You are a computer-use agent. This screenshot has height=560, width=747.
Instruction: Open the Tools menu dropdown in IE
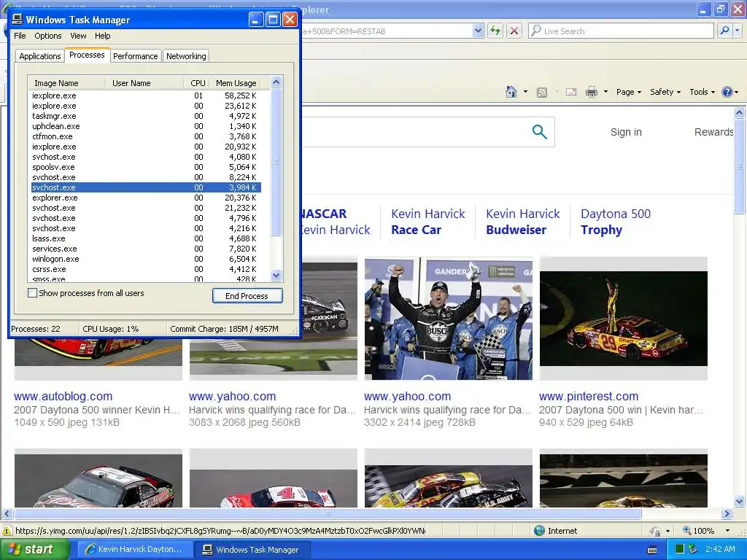pyautogui.click(x=702, y=92)
